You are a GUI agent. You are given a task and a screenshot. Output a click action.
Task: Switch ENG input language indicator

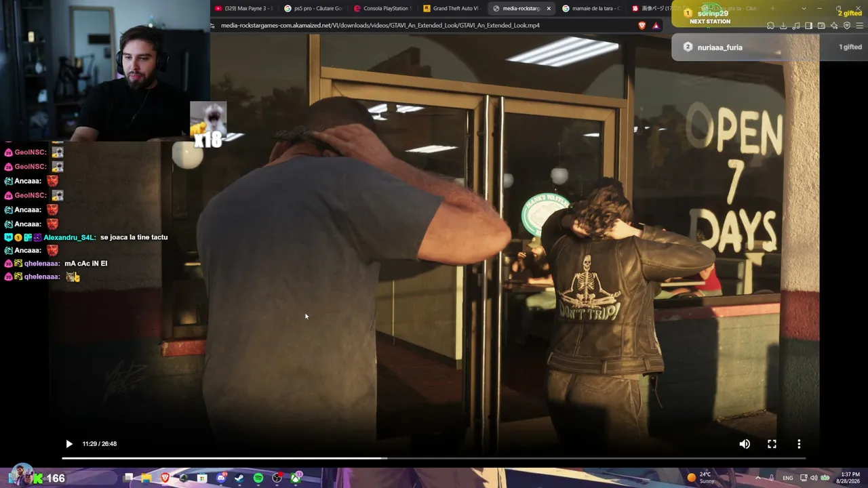[x=787, y=478]
